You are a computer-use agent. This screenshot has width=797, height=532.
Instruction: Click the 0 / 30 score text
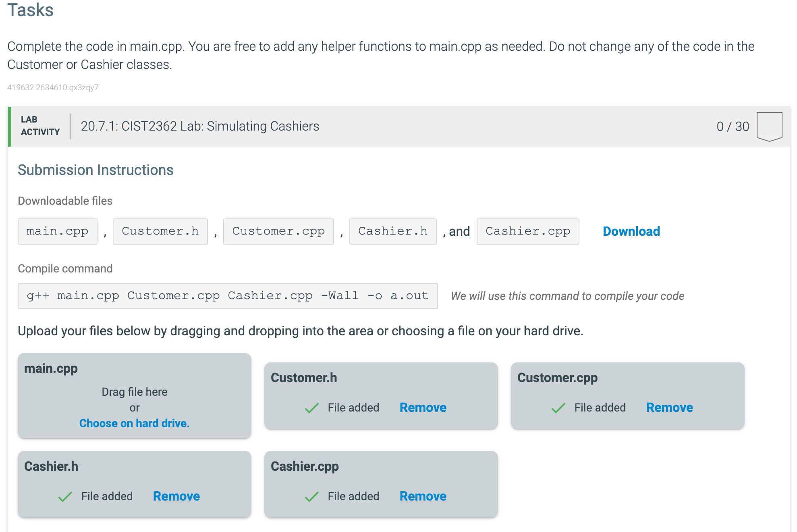click(733, 127)
